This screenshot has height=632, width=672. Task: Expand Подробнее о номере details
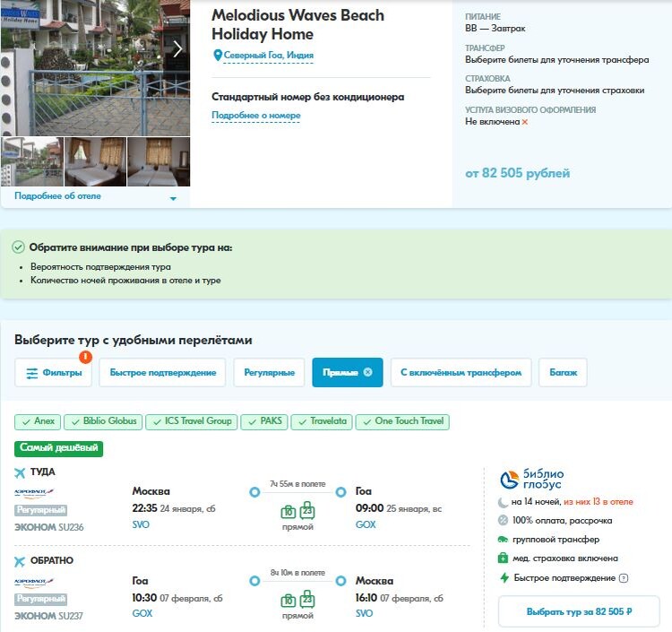(x=256, y=116)
